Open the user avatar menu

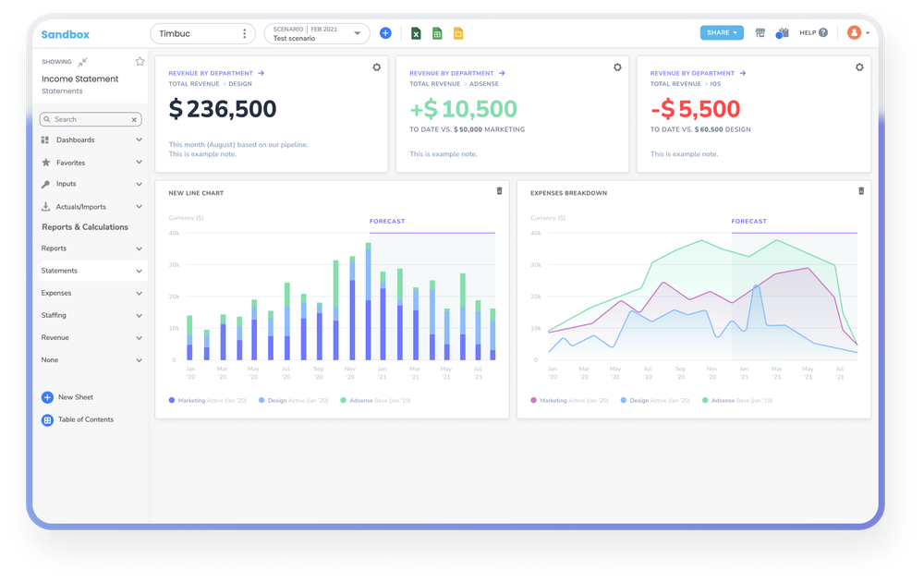click(x=858, y=32)
